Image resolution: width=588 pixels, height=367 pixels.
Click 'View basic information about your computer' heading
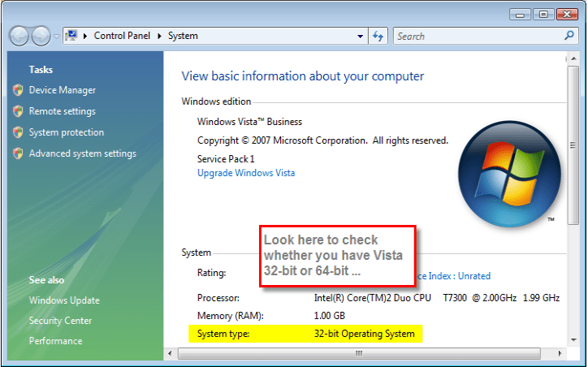pos(303,76)
